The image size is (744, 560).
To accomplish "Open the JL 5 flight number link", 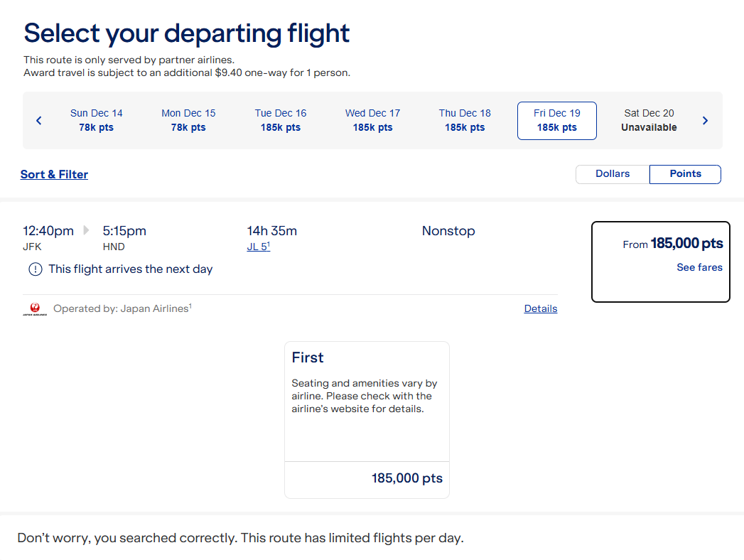I will [258, 247].
